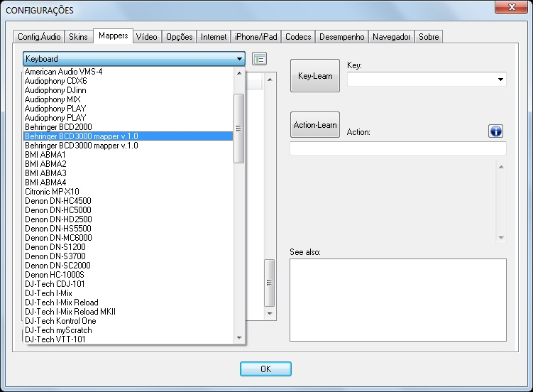Select the Codecs tab

[x=298, y=37]
